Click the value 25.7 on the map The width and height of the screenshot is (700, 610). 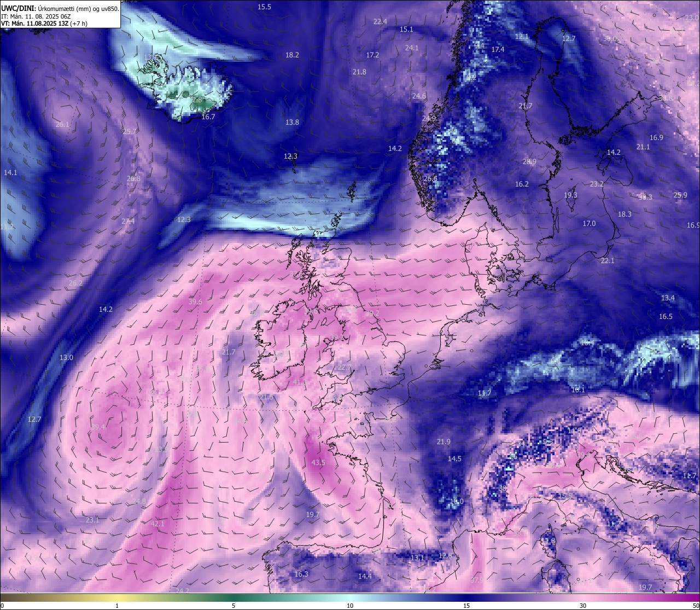(x=130, y=131)
